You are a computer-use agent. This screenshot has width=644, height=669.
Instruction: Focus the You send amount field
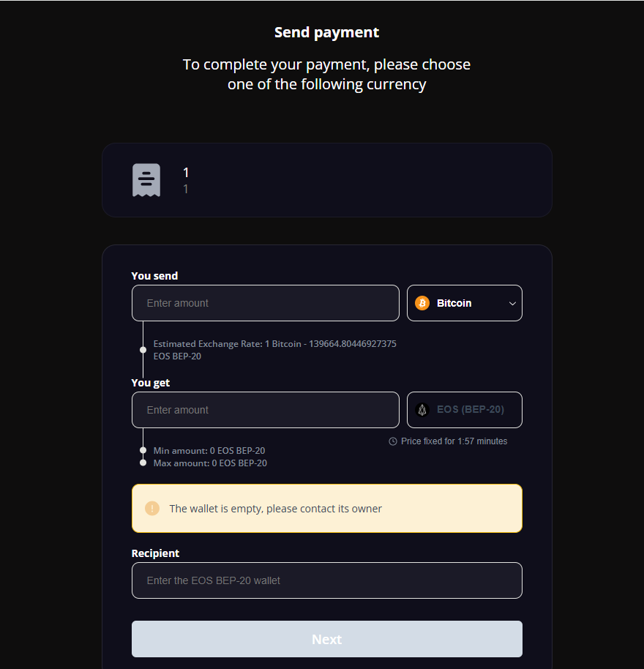[x=265, y=303]
